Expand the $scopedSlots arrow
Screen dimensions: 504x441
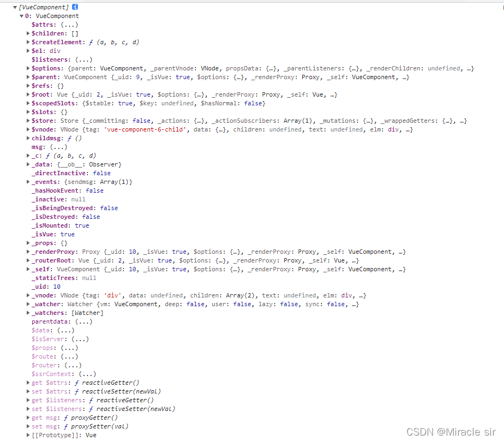[28, 103]
